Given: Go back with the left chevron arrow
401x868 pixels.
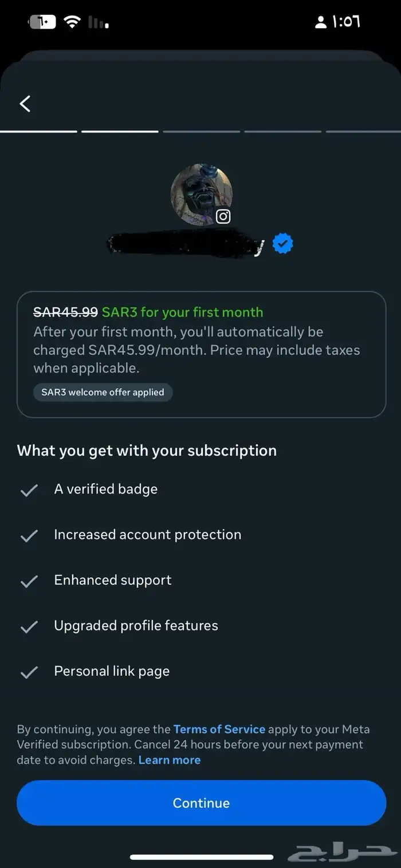Looking at the screenshot, I should click(x=25, y=104).
